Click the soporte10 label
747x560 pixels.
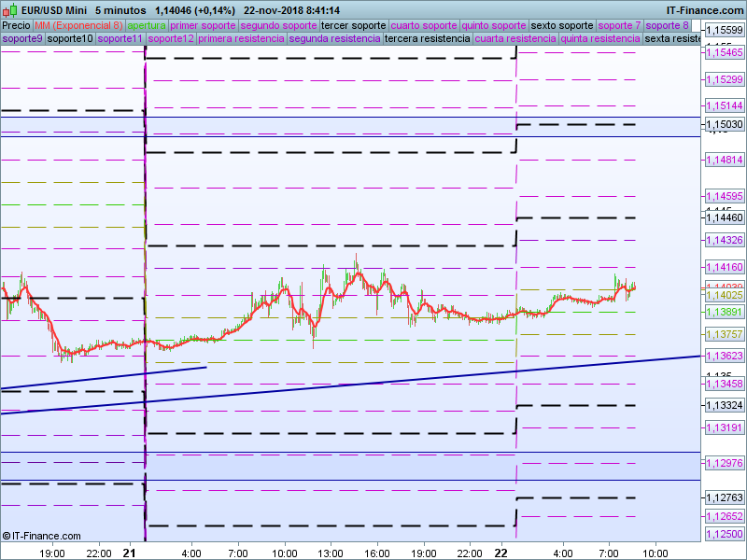click(x=70, y=39)
